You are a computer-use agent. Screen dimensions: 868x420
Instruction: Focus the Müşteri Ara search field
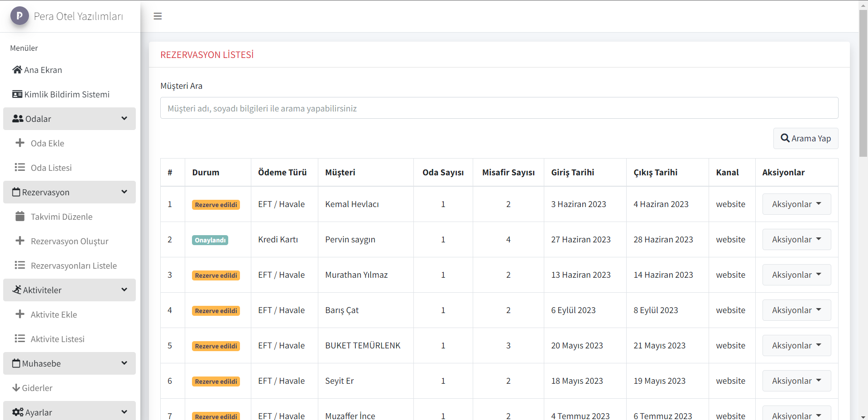click(x=499, y=108)
